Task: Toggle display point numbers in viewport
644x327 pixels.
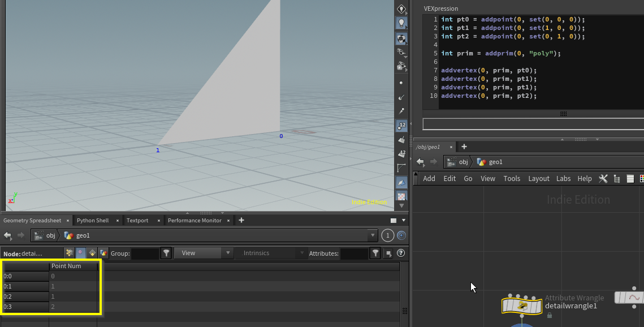Action: click(x=401, y=126)
